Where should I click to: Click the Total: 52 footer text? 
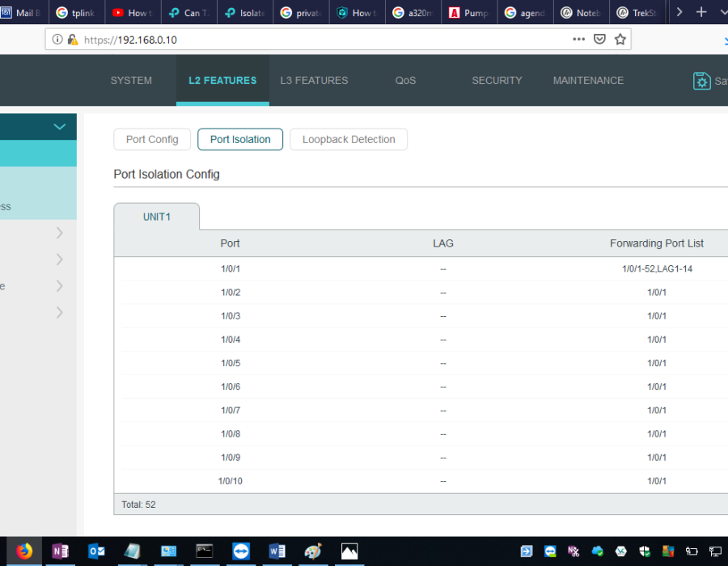138,505
